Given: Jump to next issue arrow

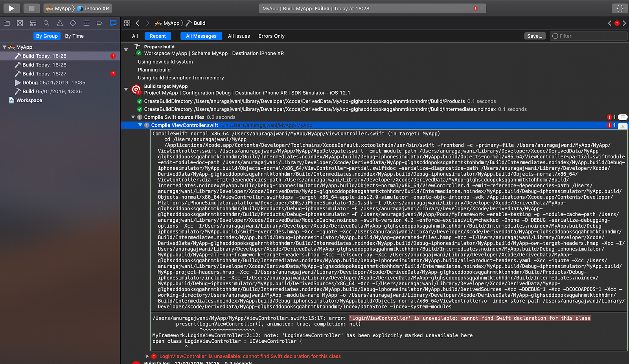Looking at the screenshot, I should [624, 23].
